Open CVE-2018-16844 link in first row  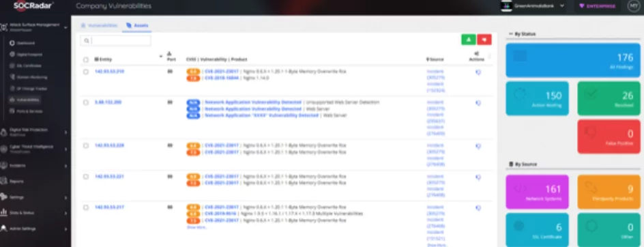point(222,78)
